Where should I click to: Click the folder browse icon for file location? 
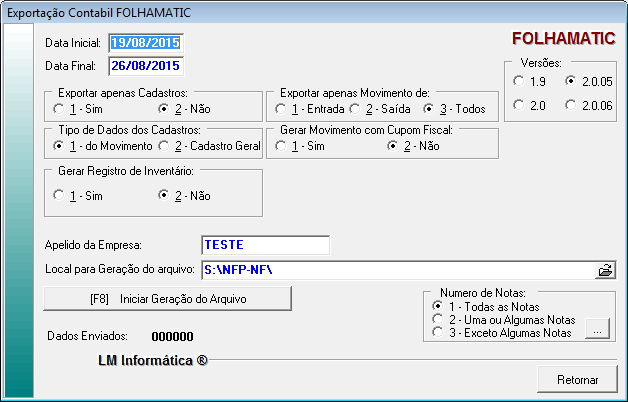[x=605, y=270]
